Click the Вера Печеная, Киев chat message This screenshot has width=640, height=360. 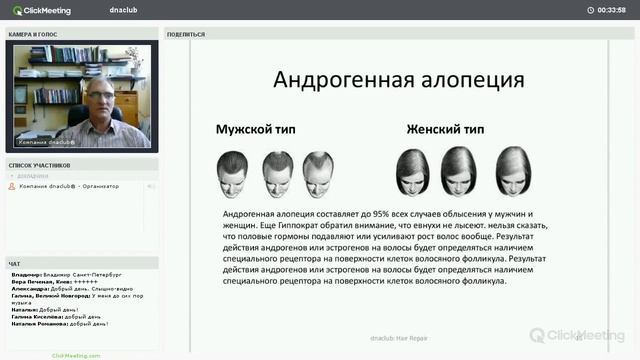54,282
